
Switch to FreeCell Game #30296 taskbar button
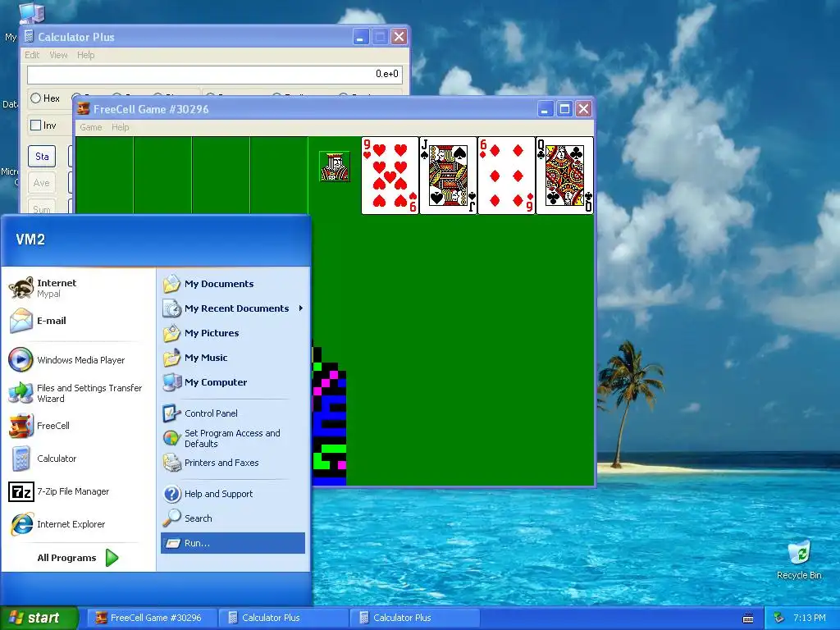tap(152, 618)
